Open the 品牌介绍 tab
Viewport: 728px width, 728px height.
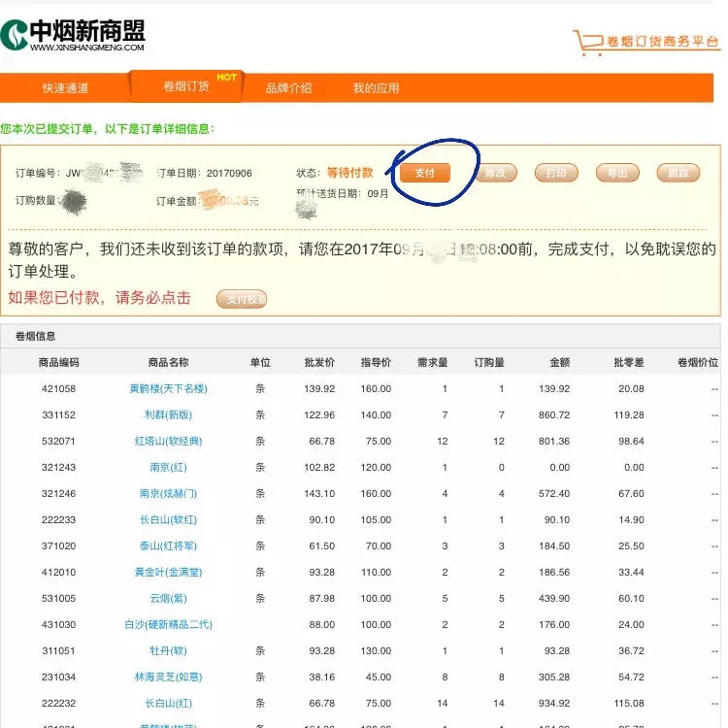click(x=288, y=87)
